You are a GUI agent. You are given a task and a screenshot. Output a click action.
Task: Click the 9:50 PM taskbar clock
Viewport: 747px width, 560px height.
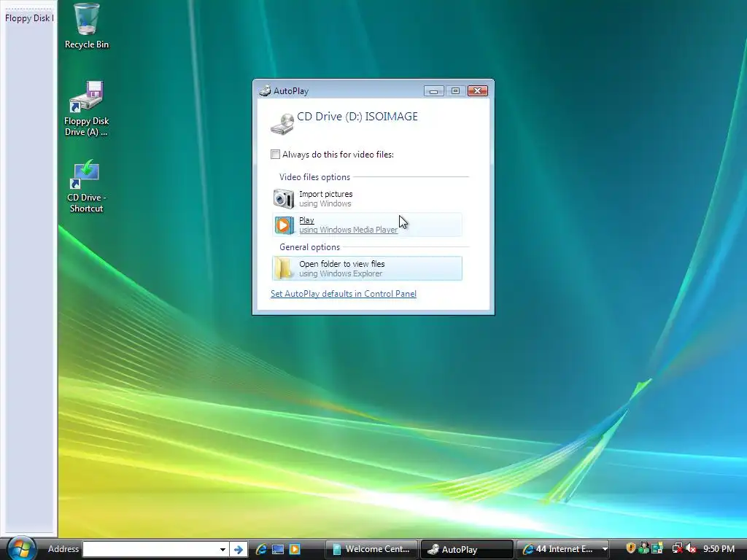point(719,549)
